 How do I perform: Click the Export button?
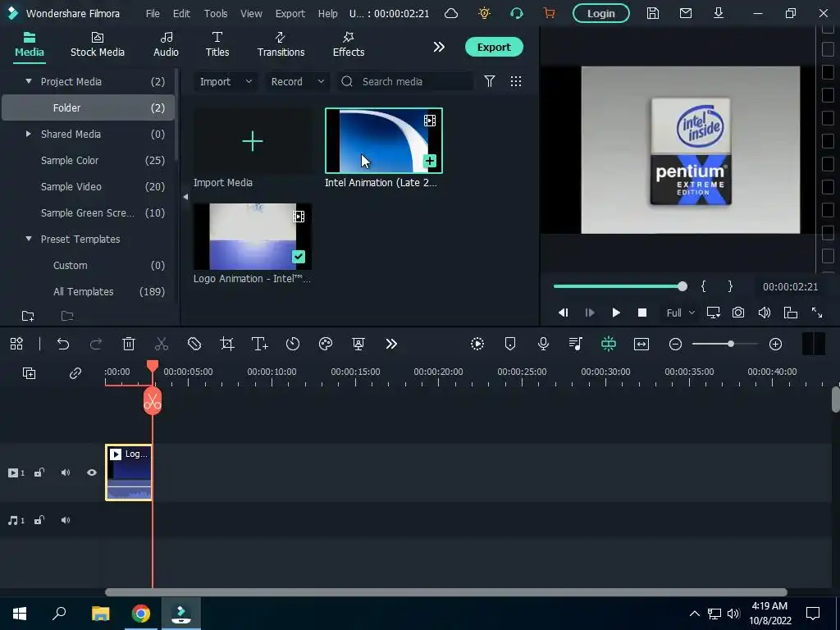[x=493, y=47]
